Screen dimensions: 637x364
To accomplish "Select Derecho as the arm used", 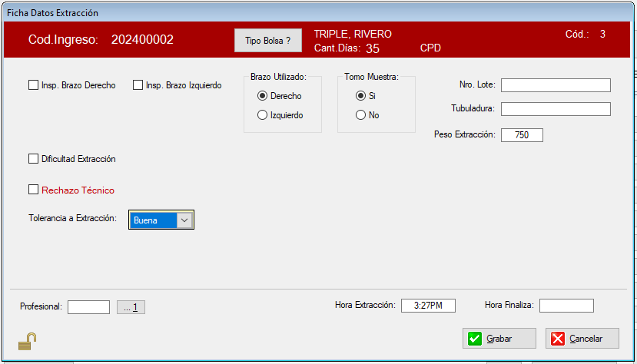I will click(x=263, y=96).
